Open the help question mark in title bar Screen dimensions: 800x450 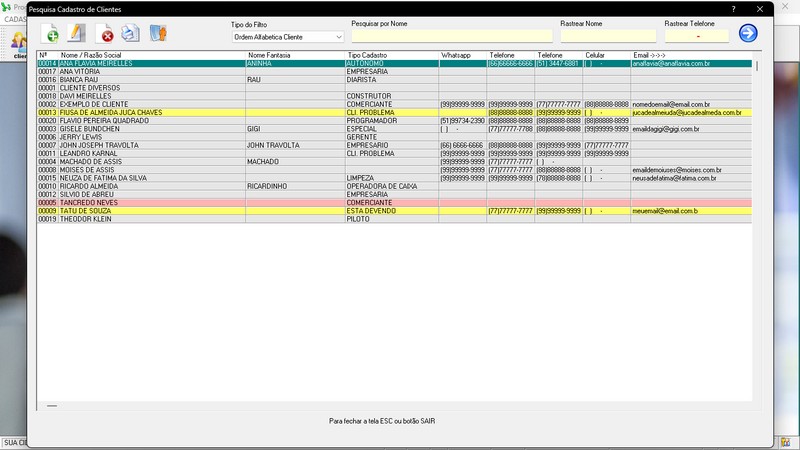[733, 9]
